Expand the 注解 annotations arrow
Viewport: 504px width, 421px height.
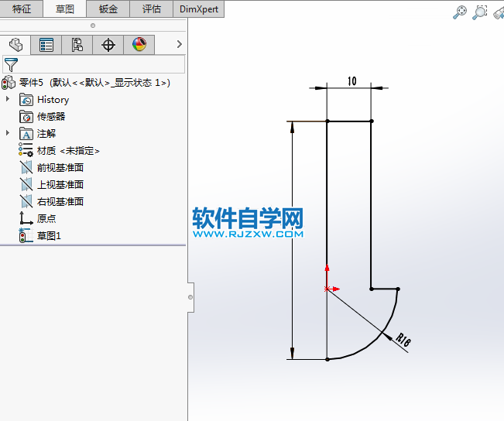point(8,133)
